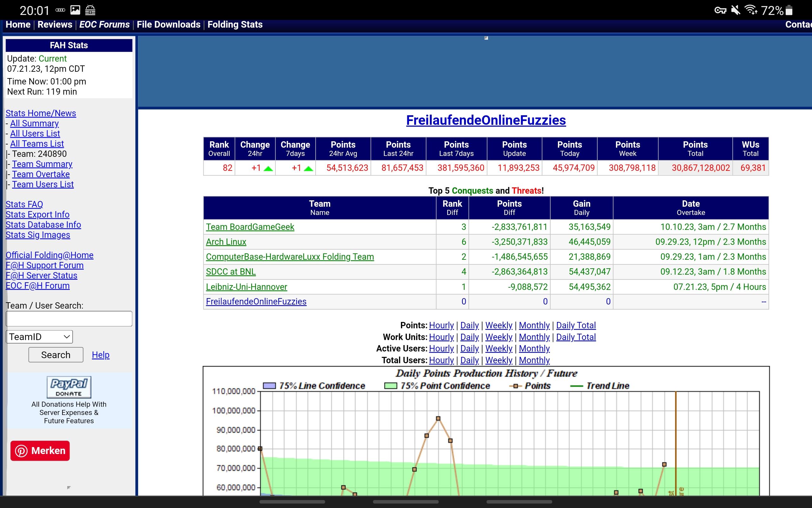Show Work Units Daily Total chart
Image resolution: width=812 pixels, height=508 pixels.
pos(576,337)
